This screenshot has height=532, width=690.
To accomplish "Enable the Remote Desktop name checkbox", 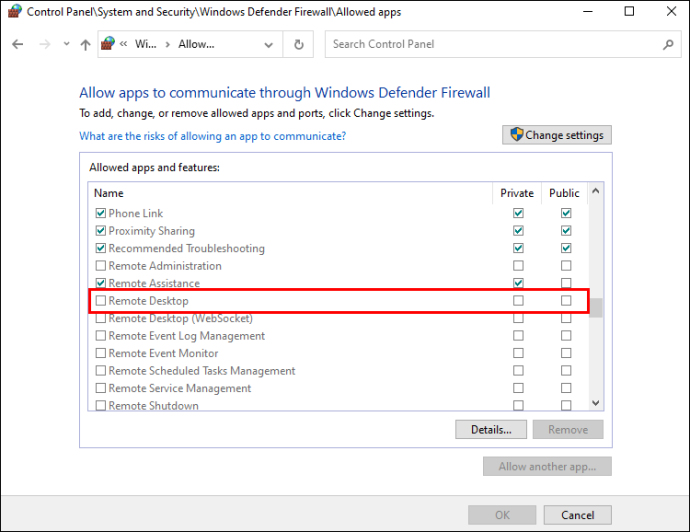I will [x=101, y=301].
